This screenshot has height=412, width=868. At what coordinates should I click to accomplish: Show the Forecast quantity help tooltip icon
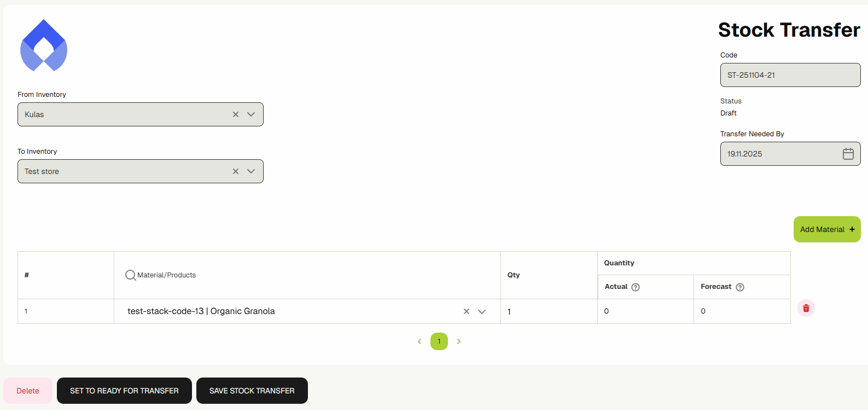pyautogui.click(x=740, y=287)
